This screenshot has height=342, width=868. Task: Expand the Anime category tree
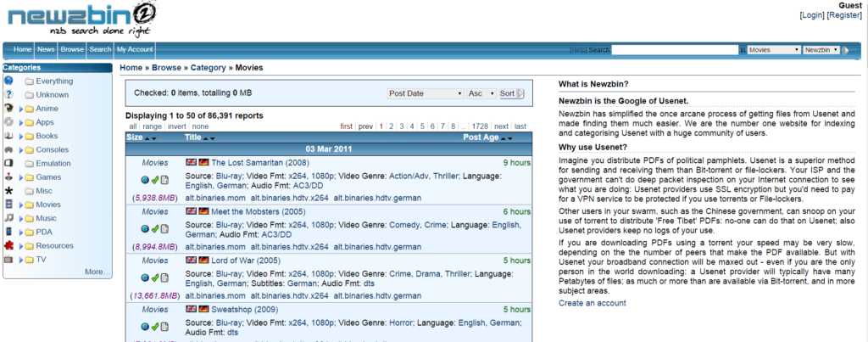pos(21,109)
